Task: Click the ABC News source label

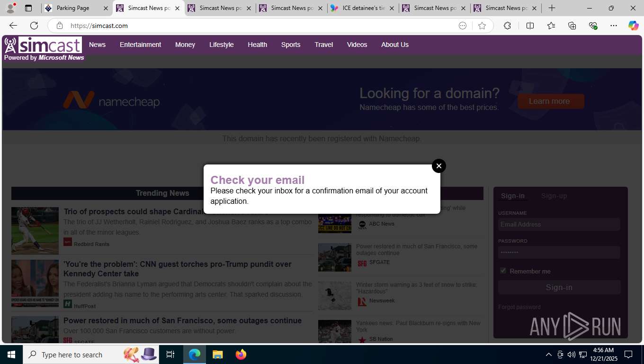Action: [x=381, y=224]
